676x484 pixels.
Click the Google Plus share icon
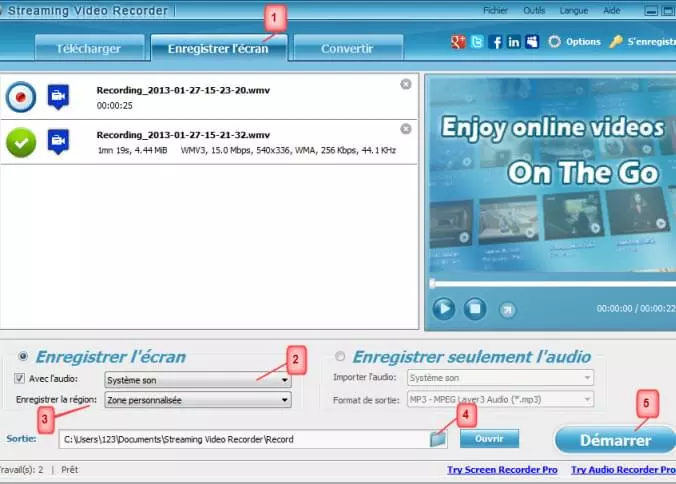pos(458,42)
